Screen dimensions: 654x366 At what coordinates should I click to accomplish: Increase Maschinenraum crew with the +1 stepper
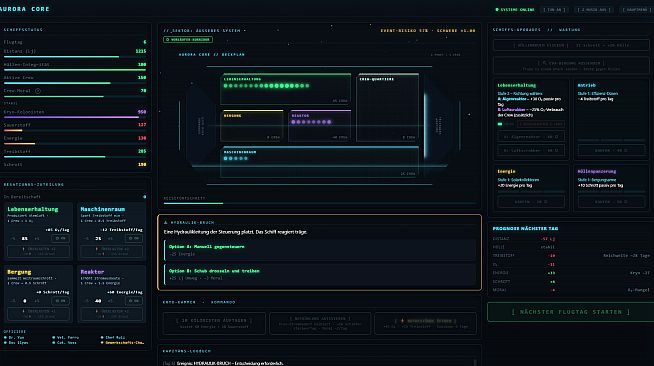[110, 238]
